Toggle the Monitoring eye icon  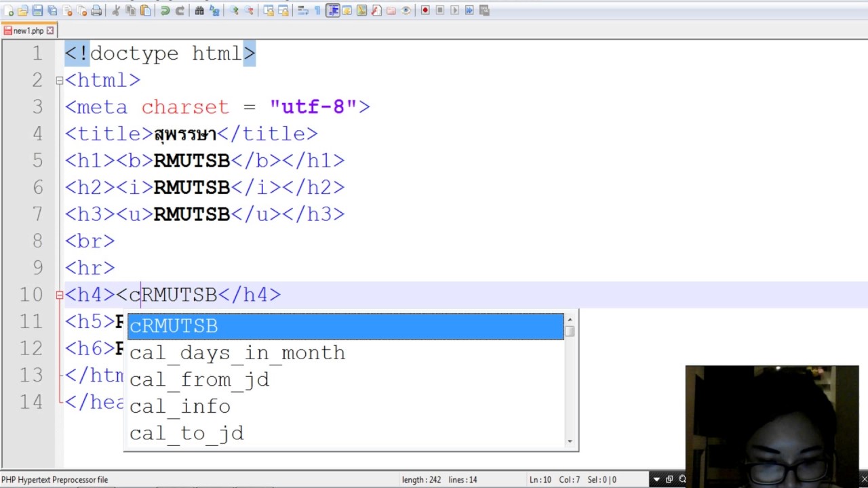coord(406,10)
